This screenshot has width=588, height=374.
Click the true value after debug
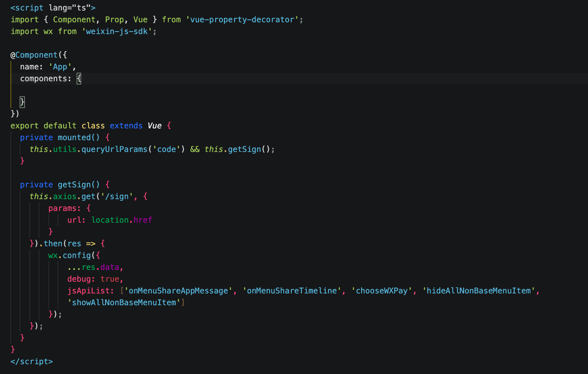[x=110, y=279]
